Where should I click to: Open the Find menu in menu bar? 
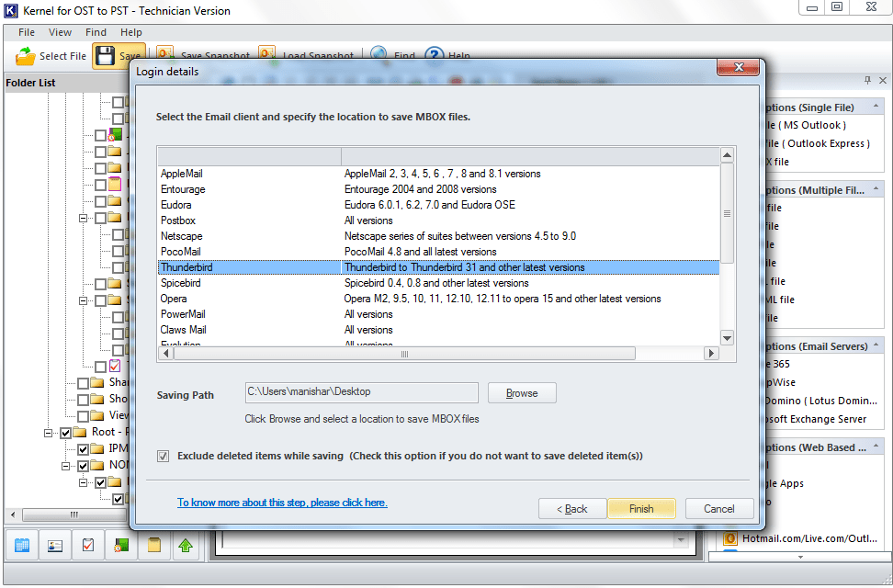pos(96,32)
